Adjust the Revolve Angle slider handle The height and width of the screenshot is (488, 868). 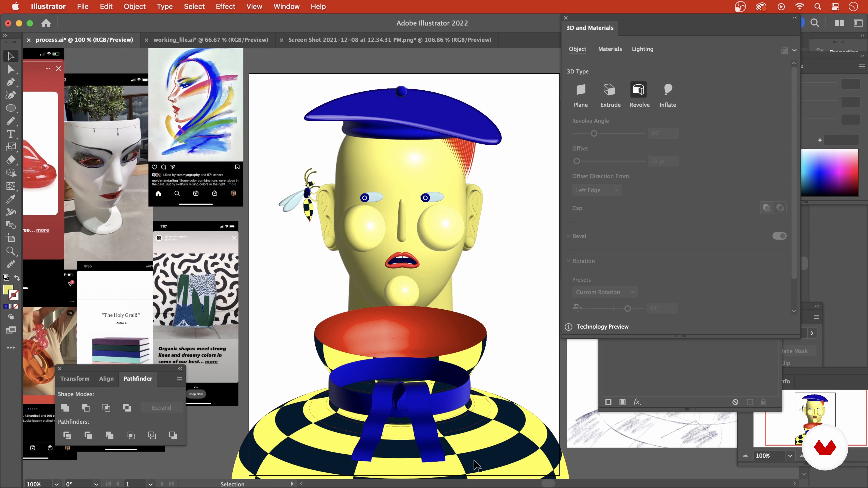tap(594, 133)
